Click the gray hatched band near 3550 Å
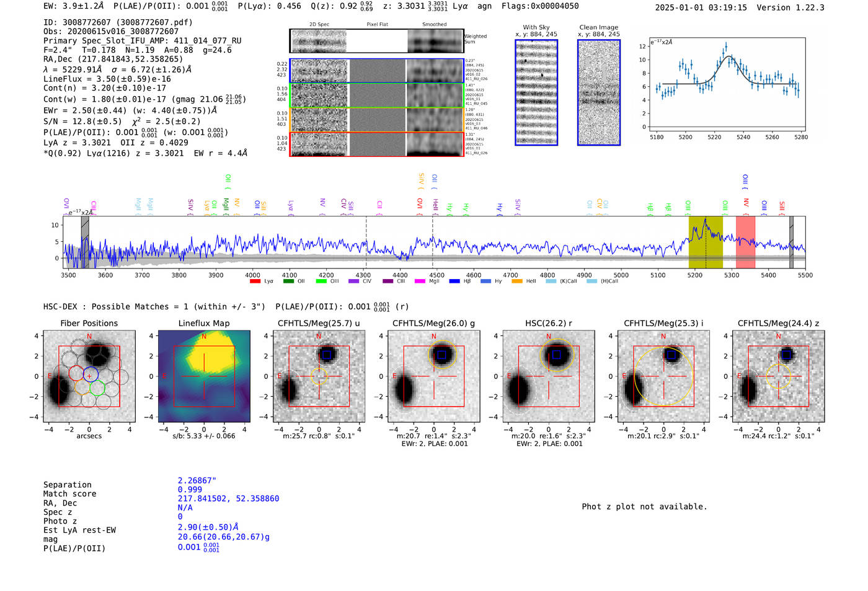The image size is (868, 591). [85, 242]
